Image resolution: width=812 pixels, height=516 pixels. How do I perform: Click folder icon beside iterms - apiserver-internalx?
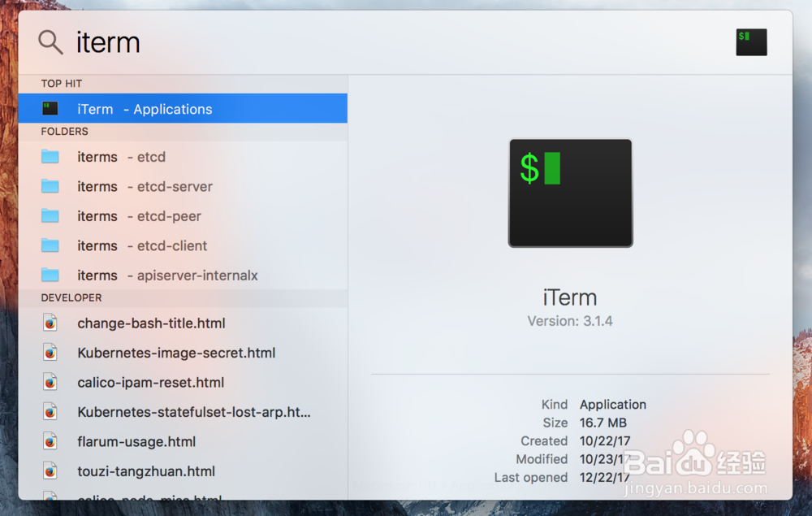pos(50,275)
